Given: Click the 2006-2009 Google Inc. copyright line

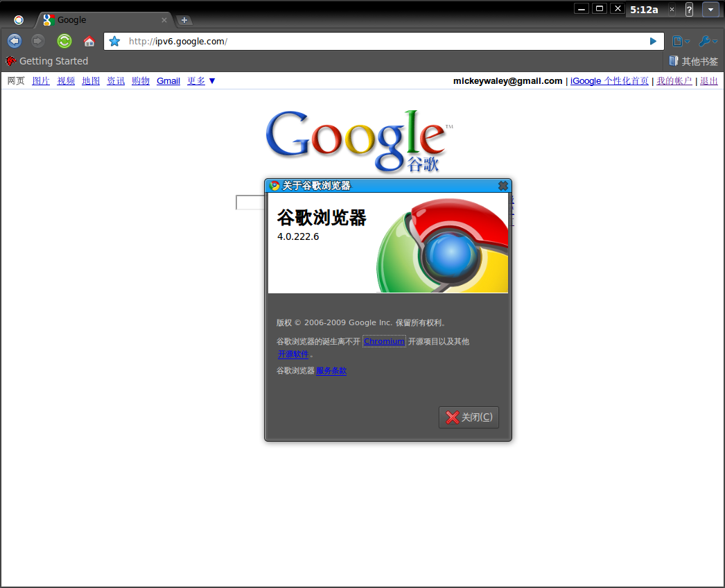Looking at the screenshot, I should (360, 323).
